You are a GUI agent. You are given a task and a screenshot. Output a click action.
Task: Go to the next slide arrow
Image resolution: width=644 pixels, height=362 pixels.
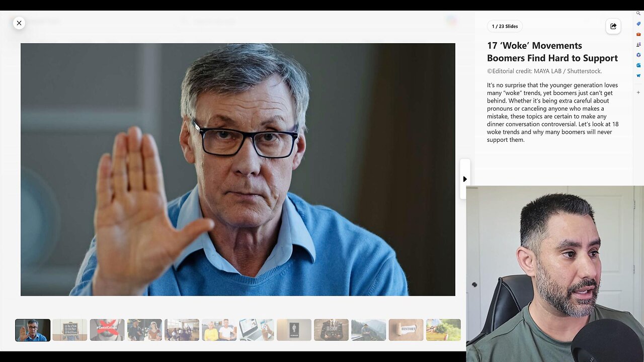[465, 179]
